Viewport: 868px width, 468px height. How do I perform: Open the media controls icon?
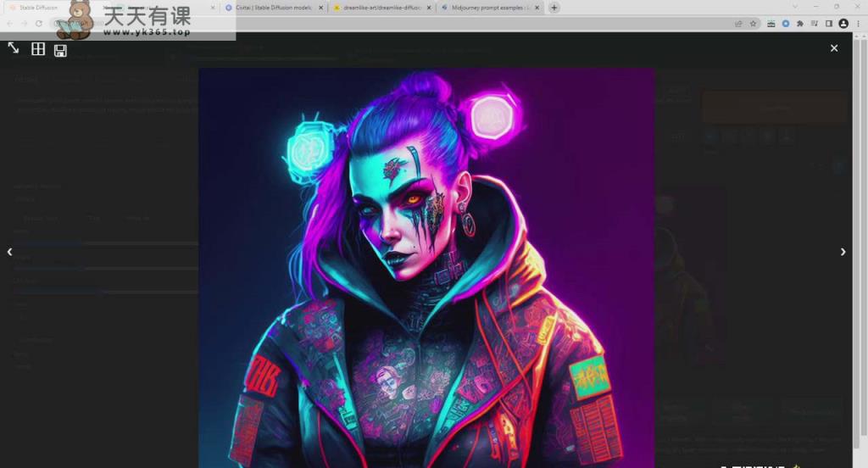point(815,23)
